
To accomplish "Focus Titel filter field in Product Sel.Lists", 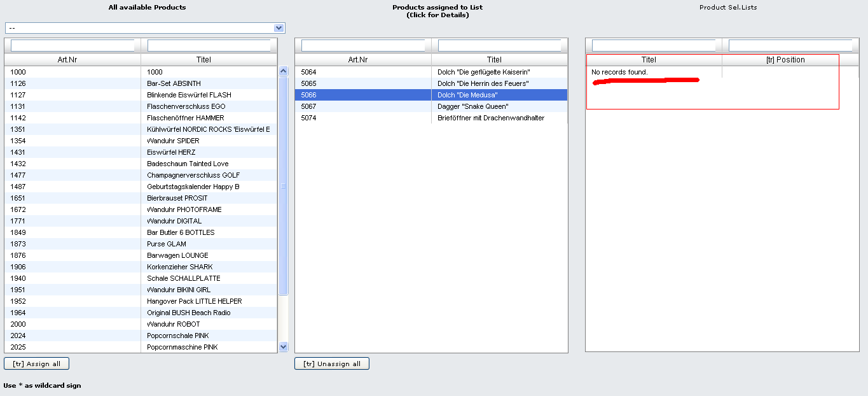I will coord(653,46).
